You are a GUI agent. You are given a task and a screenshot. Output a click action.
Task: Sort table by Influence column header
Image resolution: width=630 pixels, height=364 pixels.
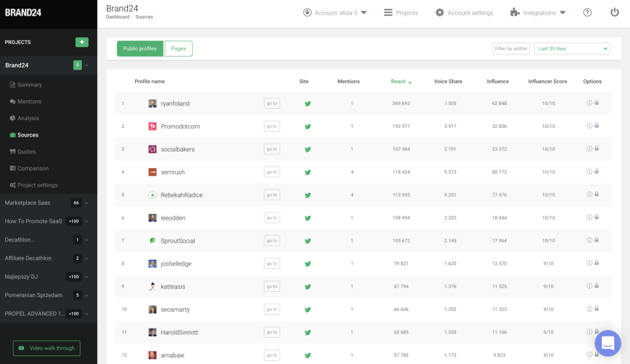point(498,81)
